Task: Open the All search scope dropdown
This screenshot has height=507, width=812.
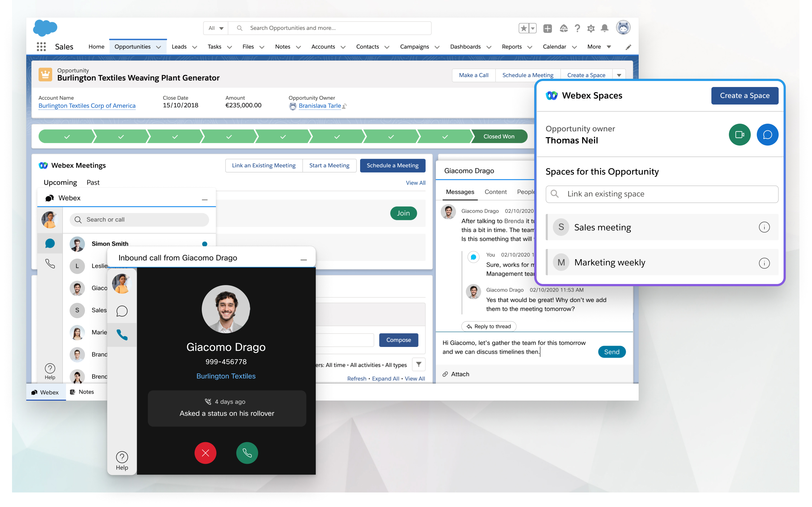Action: tap(216, 28)
